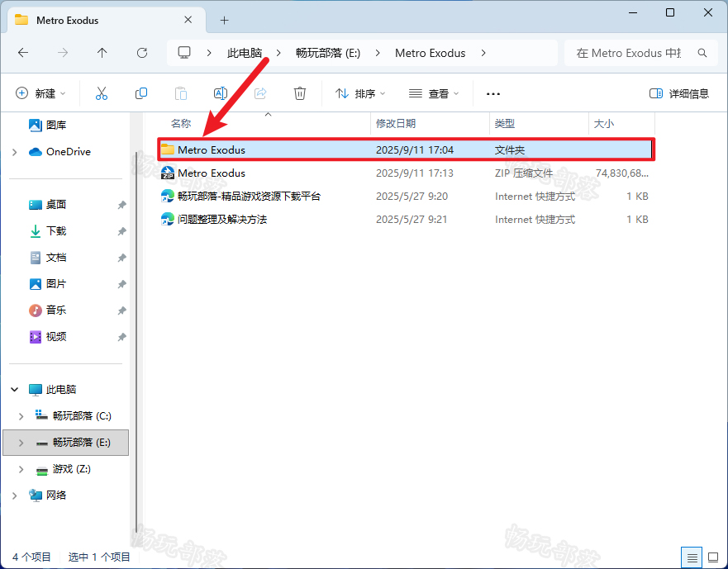Viewport: 728px width, 569px height.
Task: Select the Metro Exodus ZIP file
Action: pos(407,173)
